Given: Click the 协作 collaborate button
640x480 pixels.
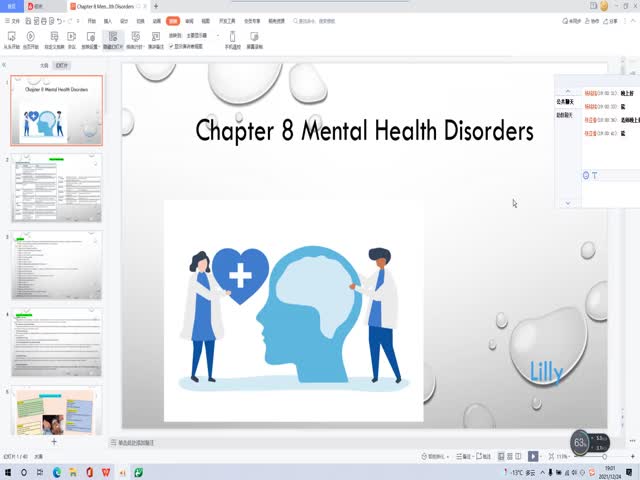Looking at the screenshot, I should (592, 21).
